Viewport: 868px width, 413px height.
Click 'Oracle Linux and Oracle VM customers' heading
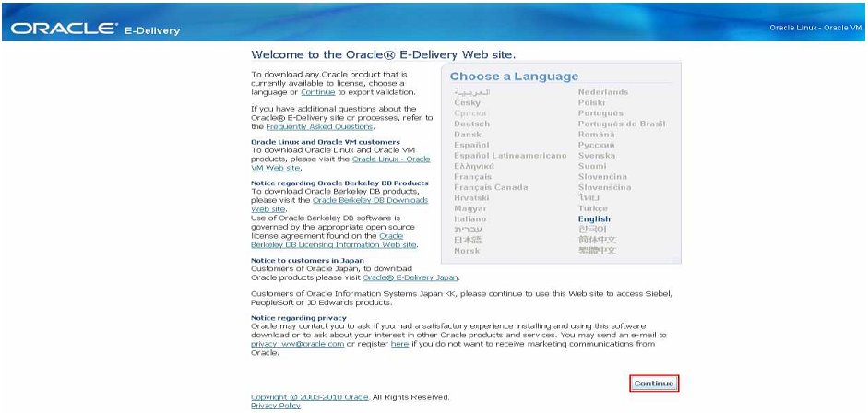coord(325,142)
